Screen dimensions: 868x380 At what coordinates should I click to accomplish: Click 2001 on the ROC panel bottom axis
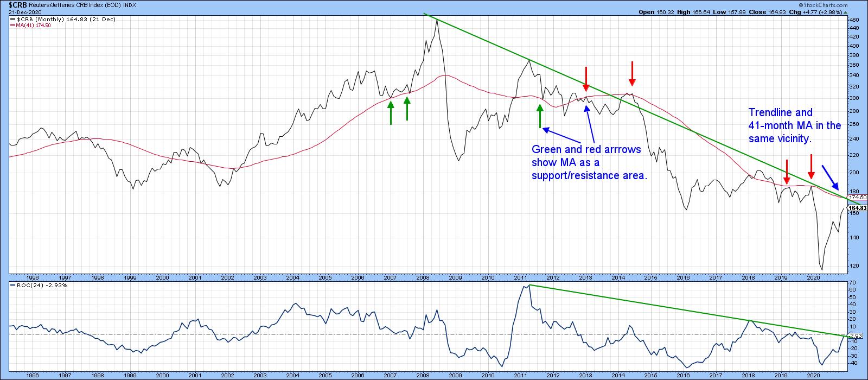tap(195, 375)
